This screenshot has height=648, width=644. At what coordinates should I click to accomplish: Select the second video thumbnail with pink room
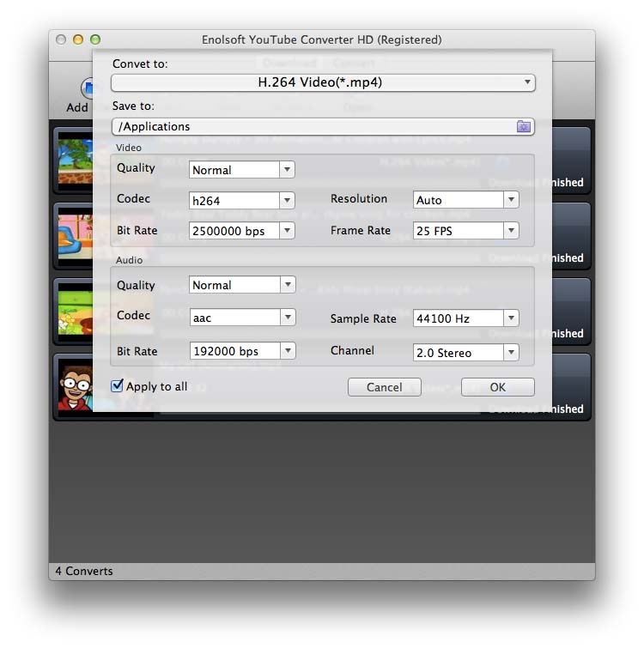point(76,236)
